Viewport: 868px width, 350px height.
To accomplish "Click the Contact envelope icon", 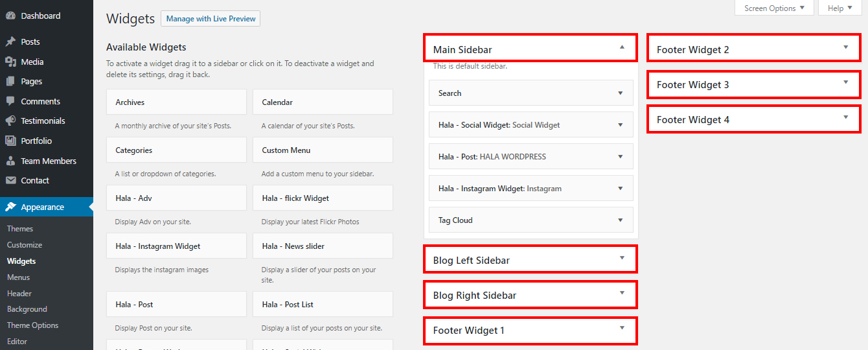I will coord(10,181).
